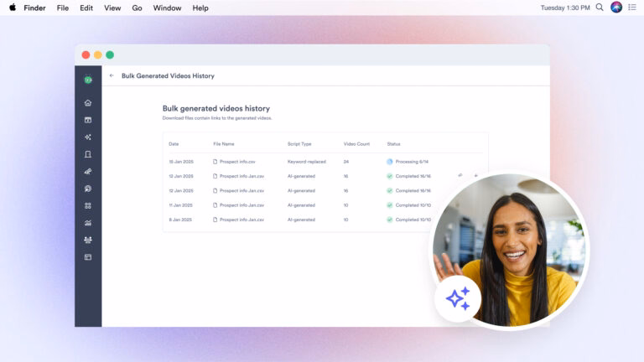This screenshot has width=644, height=362.
Task: Click the link icon on the 12 Jan row
Action: coord(460,176)
